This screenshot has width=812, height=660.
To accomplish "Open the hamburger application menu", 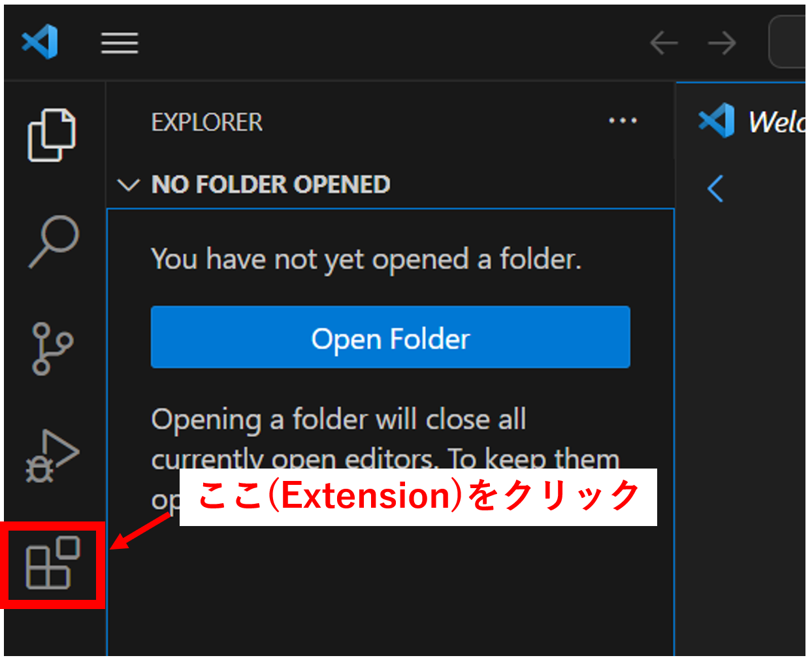I will click(x=120, y=43).
